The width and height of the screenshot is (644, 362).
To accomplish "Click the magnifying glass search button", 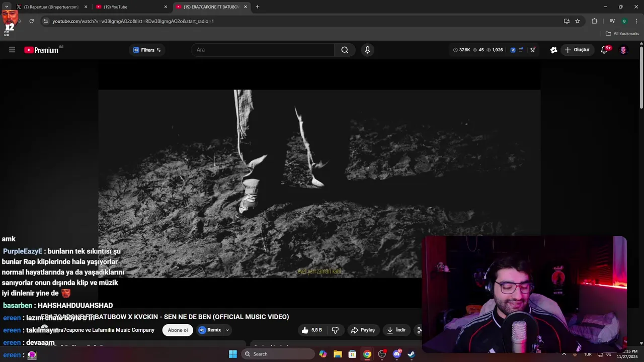I will [x=345, y=50].
